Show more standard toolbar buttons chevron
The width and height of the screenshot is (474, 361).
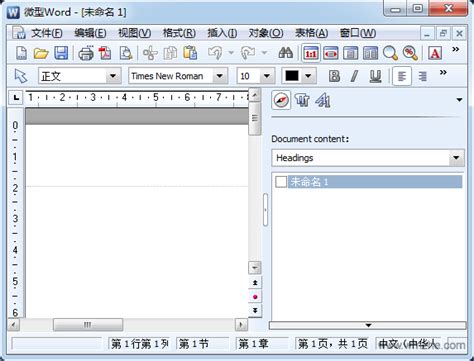(x=455, y=49)
